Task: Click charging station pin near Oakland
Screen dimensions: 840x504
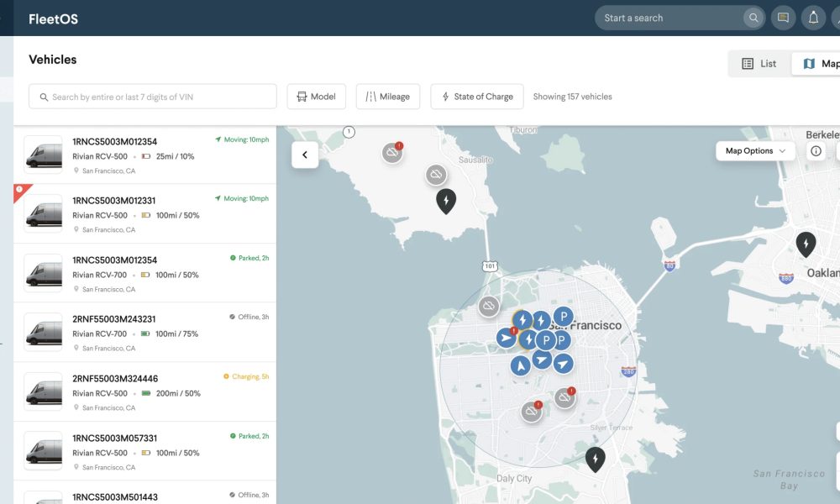Action: tap(806, 244)
